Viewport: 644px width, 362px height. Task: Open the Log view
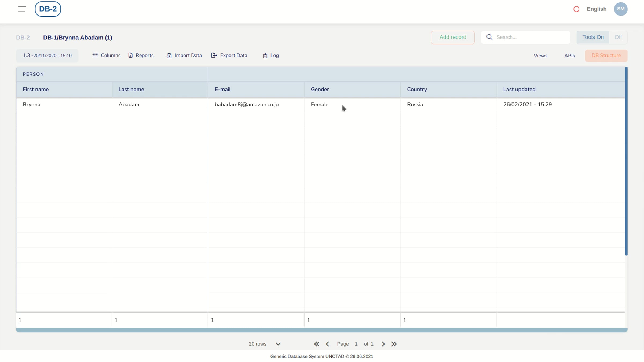(271, 55)
